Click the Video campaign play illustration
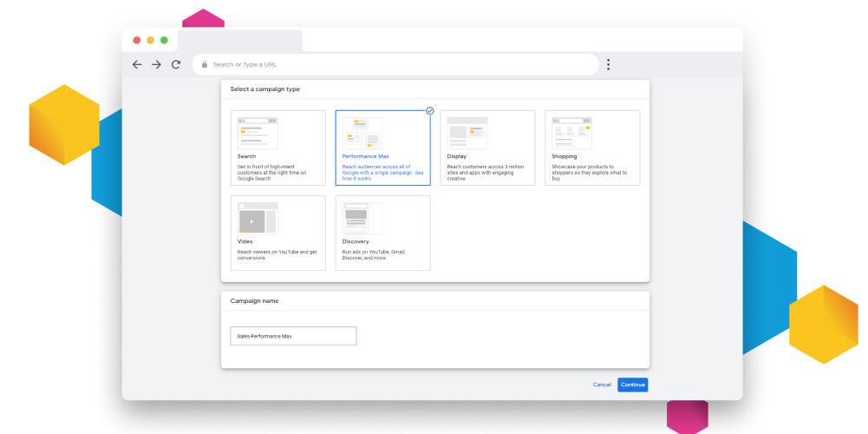 pos(258,219)
